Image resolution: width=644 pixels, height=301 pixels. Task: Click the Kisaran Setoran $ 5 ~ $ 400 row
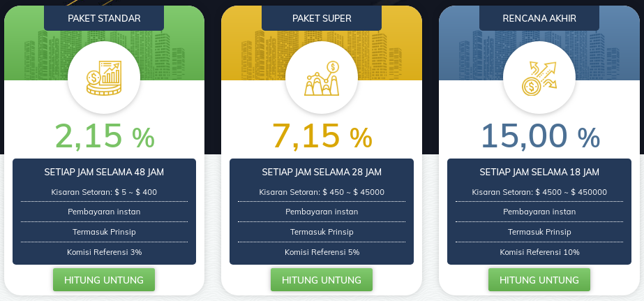point(104,192)
